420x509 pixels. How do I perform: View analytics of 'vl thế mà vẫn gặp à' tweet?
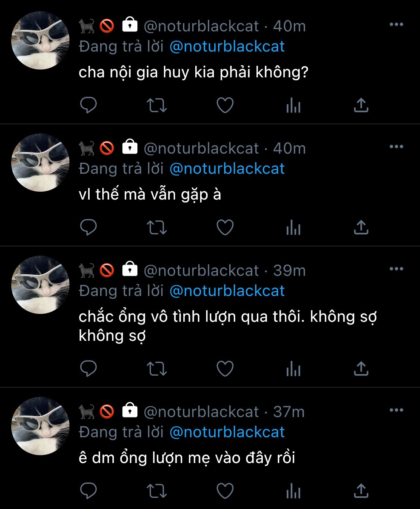293,227
